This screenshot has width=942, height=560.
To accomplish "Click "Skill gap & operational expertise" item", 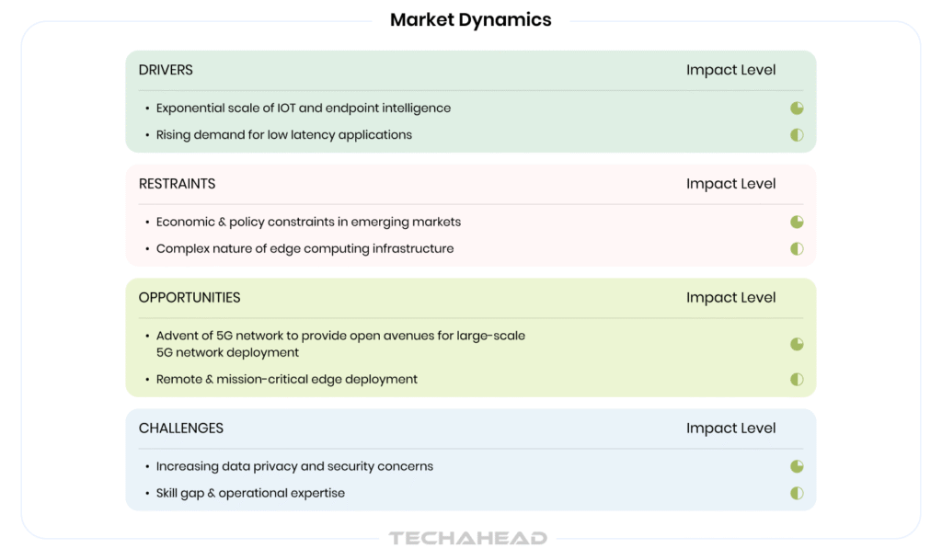I will (250, 494).
